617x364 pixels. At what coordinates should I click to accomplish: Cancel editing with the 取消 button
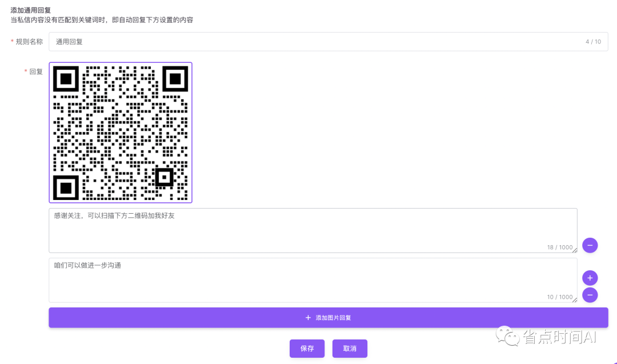350,349
